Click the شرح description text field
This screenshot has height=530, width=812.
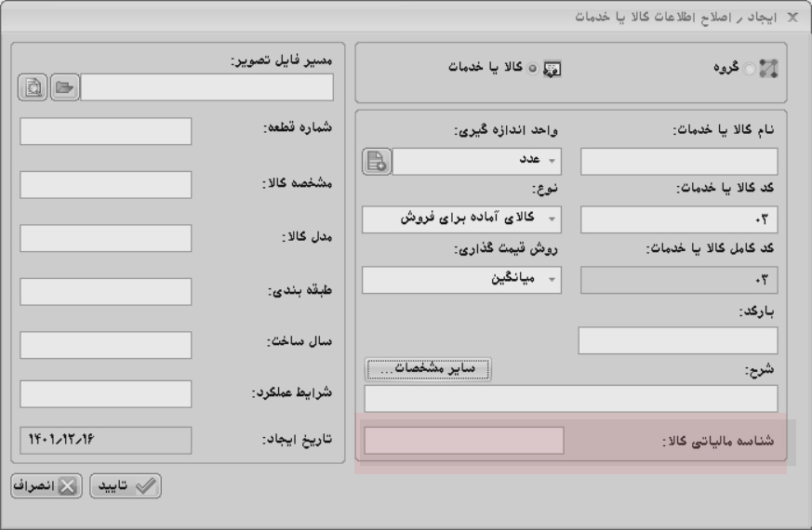[570, 398]
